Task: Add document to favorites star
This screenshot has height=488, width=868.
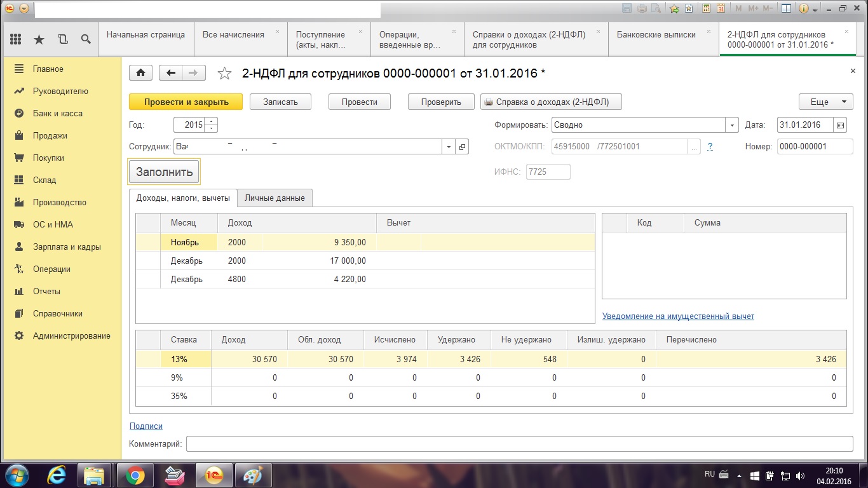Action: pos(224,74)
